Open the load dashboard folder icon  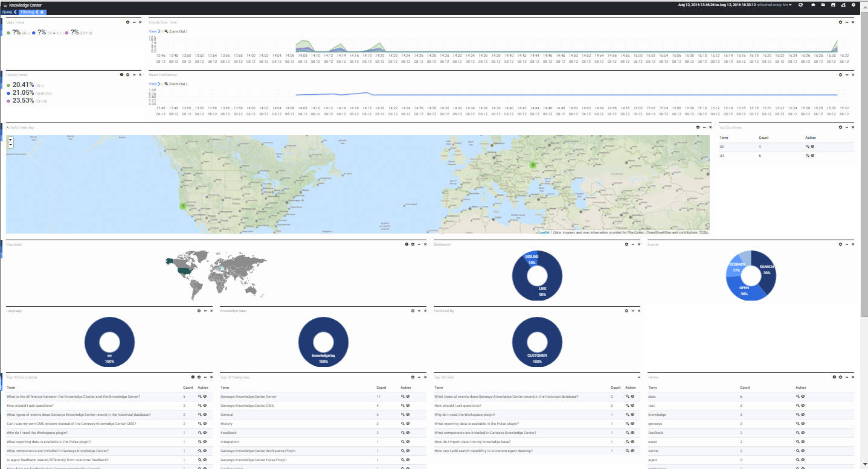click(x=823, y=5)
